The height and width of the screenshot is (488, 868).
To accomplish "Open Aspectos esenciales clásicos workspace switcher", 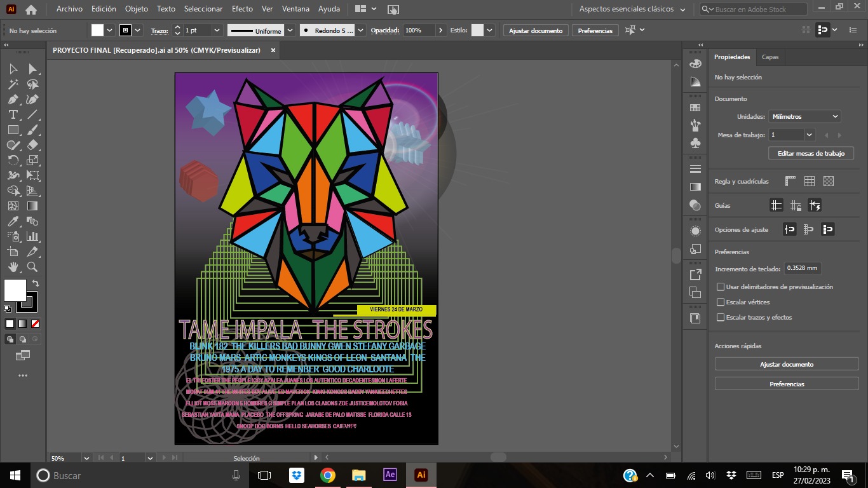I will click(632, 9).
